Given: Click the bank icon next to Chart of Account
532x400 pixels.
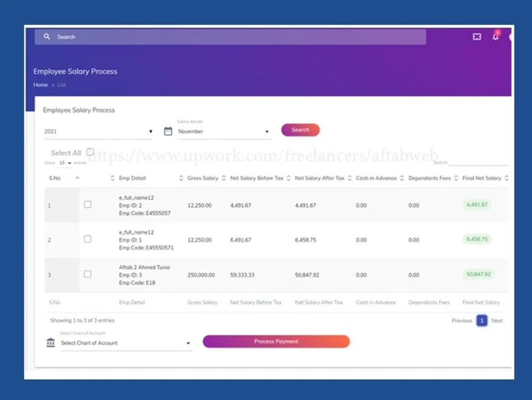Looking at the screenshot, I should click(51, 342).
